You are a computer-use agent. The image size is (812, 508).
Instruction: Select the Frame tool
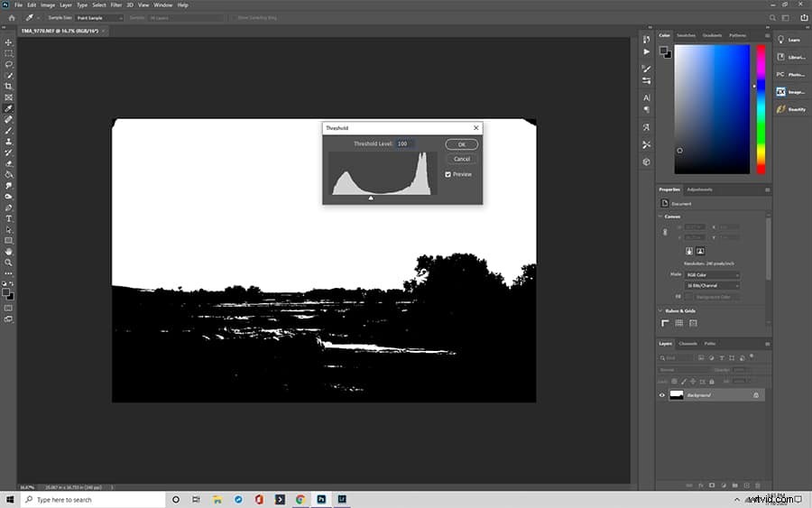coord(8,97)
